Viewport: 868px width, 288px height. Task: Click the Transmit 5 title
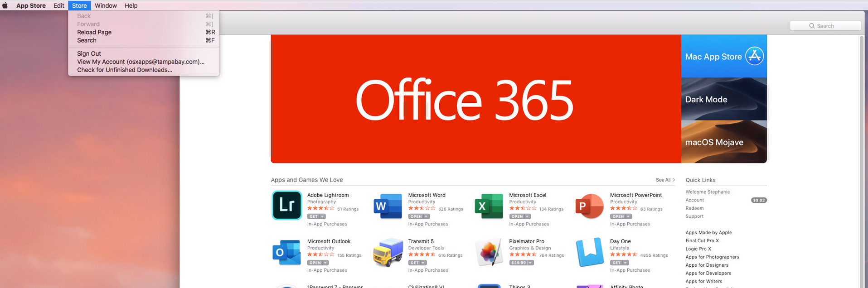(x=421, y=241)
